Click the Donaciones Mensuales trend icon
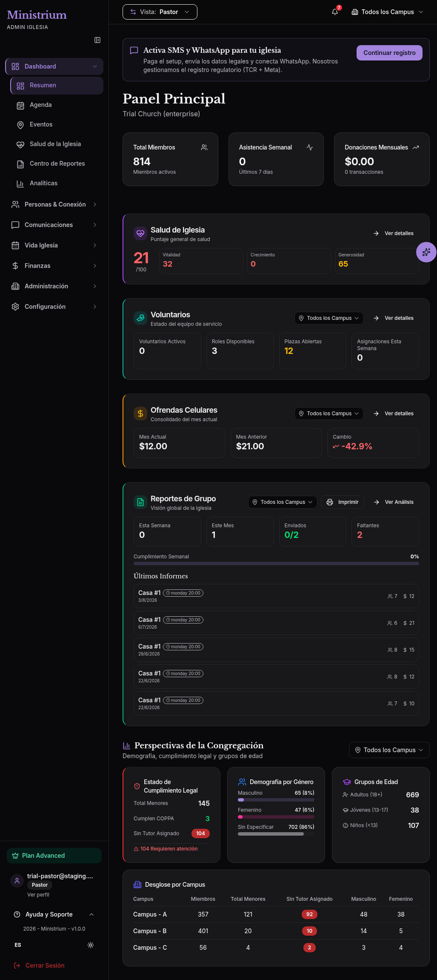437x980 pixels. (416, 147)
